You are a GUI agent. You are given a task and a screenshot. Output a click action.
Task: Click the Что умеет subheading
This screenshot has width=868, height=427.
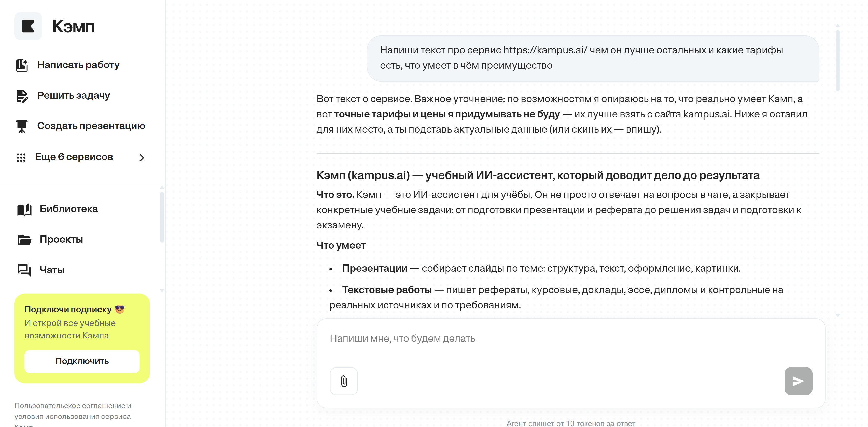point(341,245)
